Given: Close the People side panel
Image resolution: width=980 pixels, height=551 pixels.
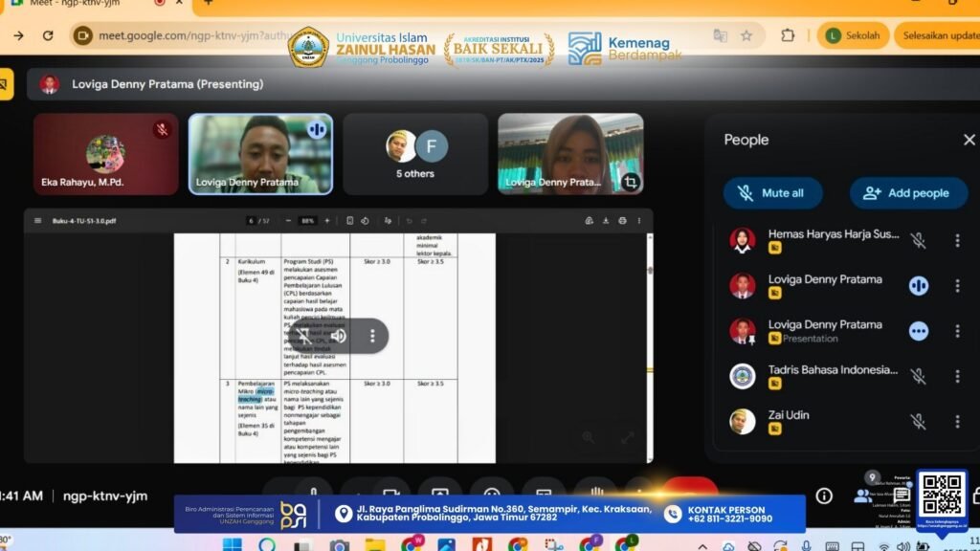Looking at the screenshot, I should tap(969, 140).
